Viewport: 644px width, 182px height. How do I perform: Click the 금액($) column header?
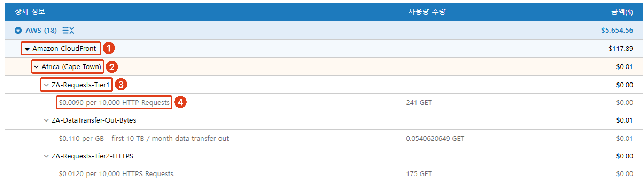622,12
